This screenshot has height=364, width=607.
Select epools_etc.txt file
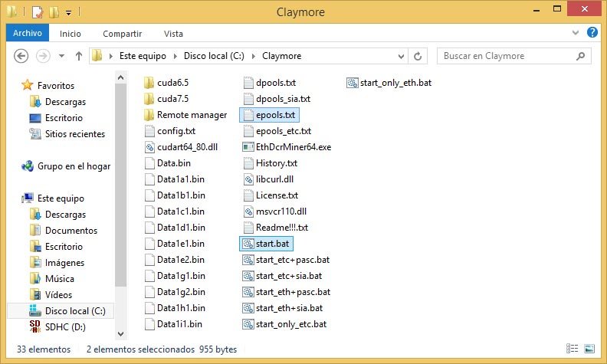tap(277, 131)
